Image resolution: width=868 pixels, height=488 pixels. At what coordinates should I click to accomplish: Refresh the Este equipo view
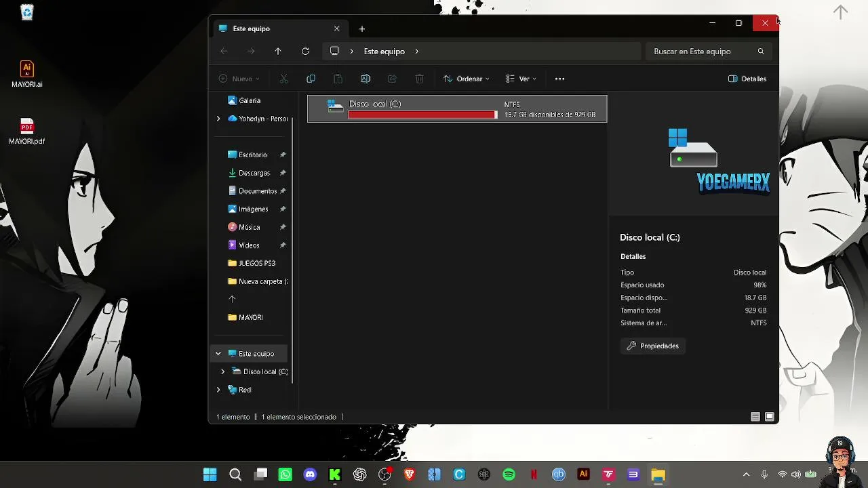(x=305, y=52)
